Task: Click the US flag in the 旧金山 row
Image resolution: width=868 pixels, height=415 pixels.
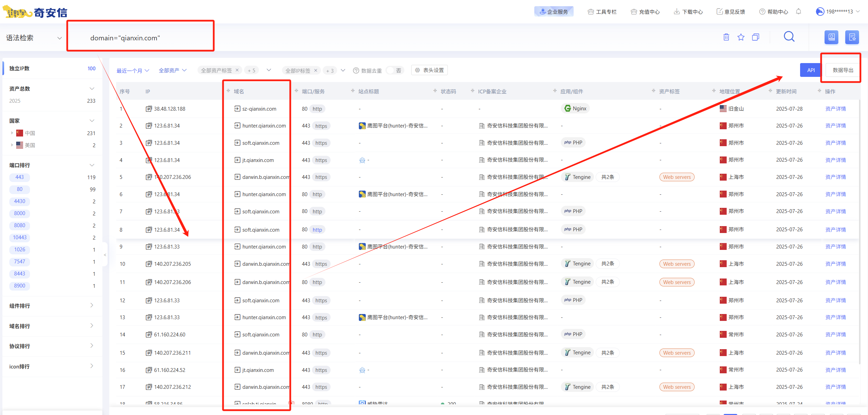Action: point(723,109)
